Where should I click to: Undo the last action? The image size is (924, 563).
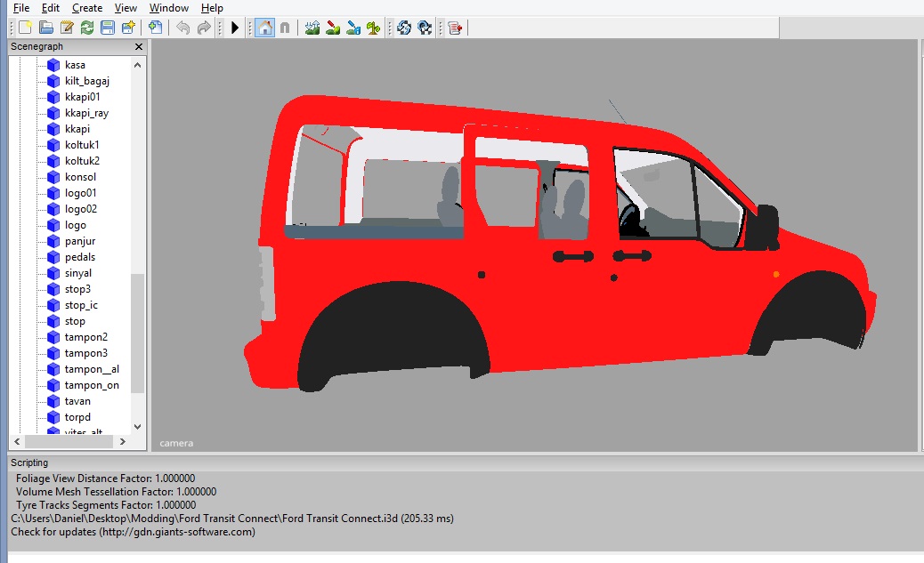click(x=183, y=28)
